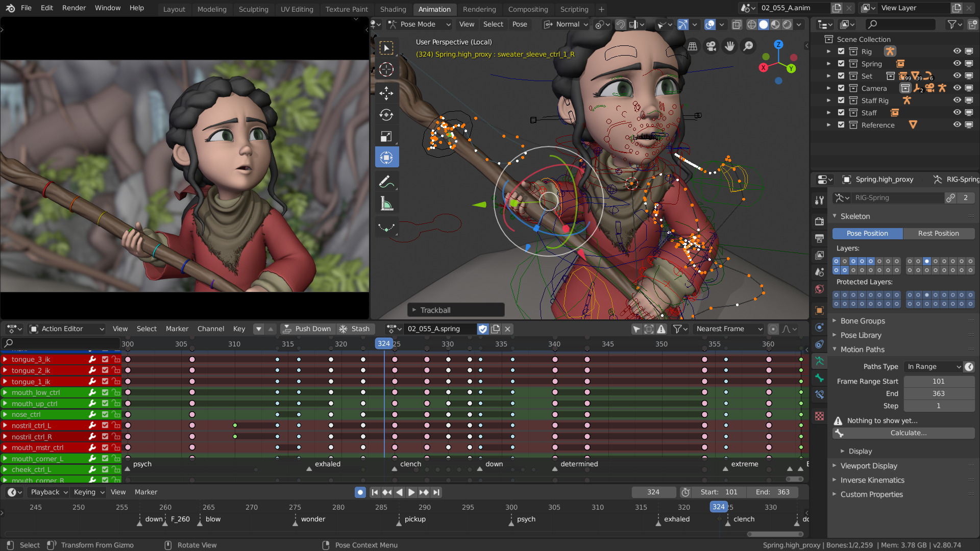Screen dimensions: 980x551
Task: Click the Calculate motion paths button
Action: pyautogui.click(x=908, y=433)
